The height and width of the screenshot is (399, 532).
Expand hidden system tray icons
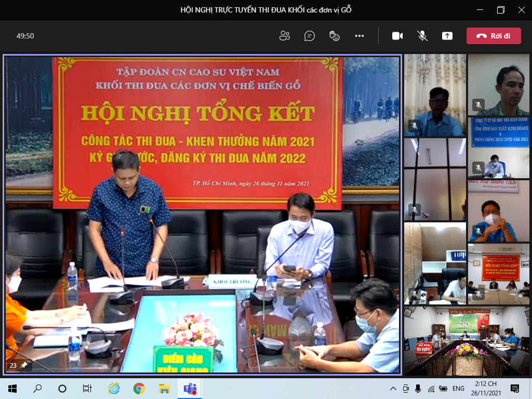tap(393, 389)
